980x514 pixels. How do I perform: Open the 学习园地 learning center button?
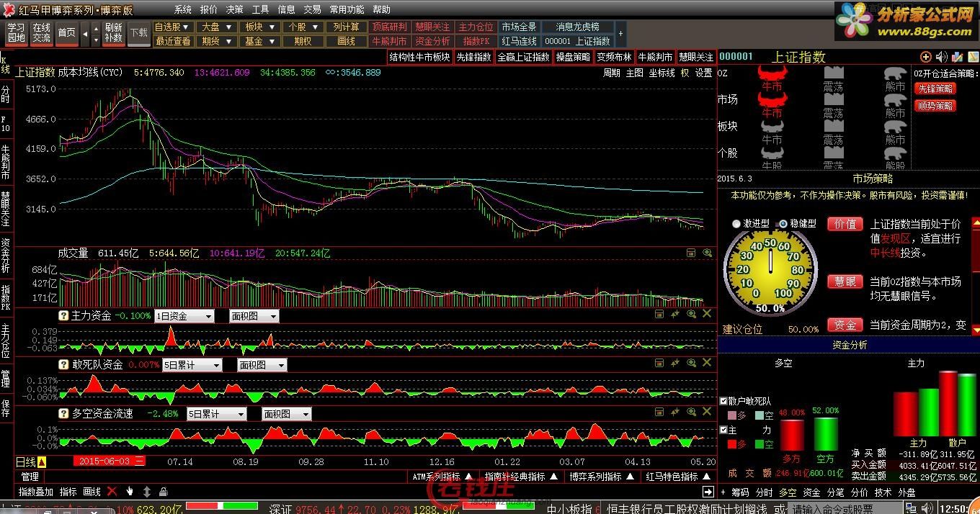tap(16, 32)
